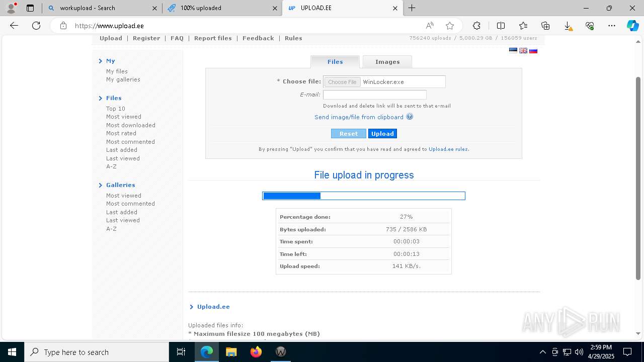Open the FAQ menu link
644x362 pixels.
point(177,38)
